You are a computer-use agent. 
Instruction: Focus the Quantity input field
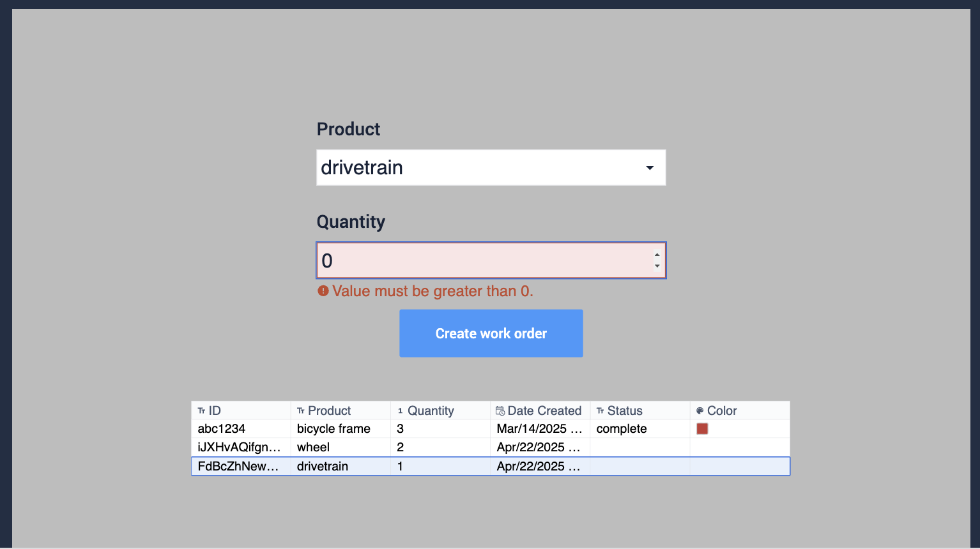[491, 260]
